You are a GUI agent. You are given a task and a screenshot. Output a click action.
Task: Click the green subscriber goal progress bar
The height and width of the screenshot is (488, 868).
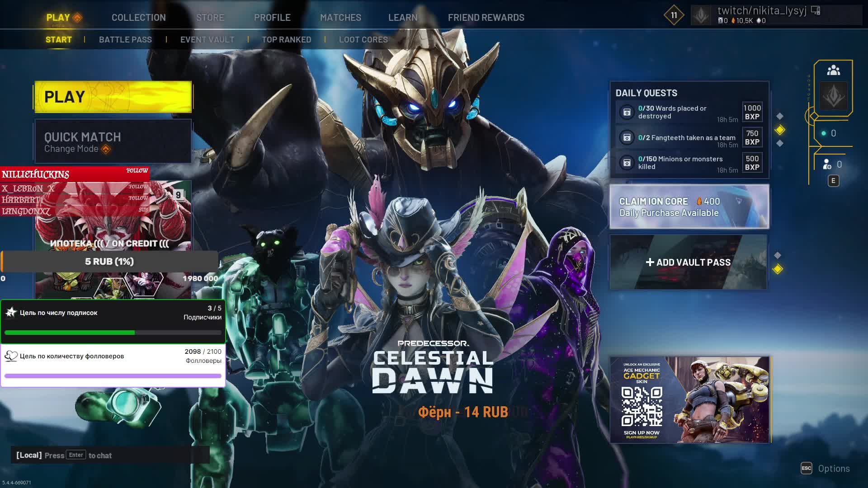pyautogui.click(x=113, y=333)
